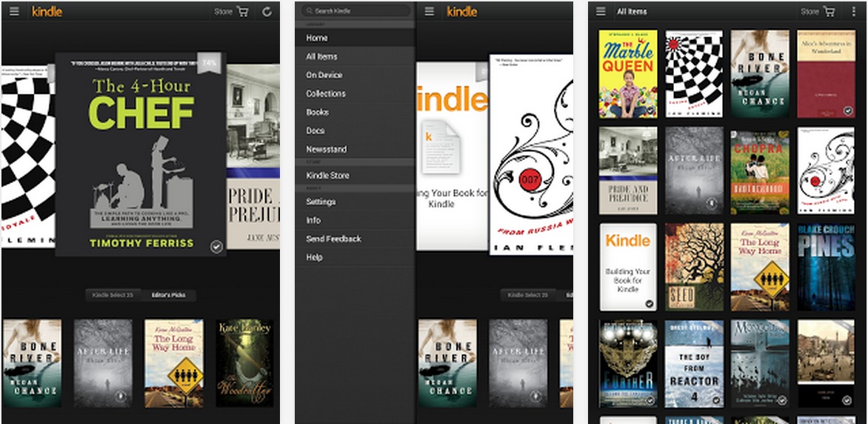This screenshot has width=868, height=424.
Task: Select All Items in the navigation drawer
Action: point(355,56)
